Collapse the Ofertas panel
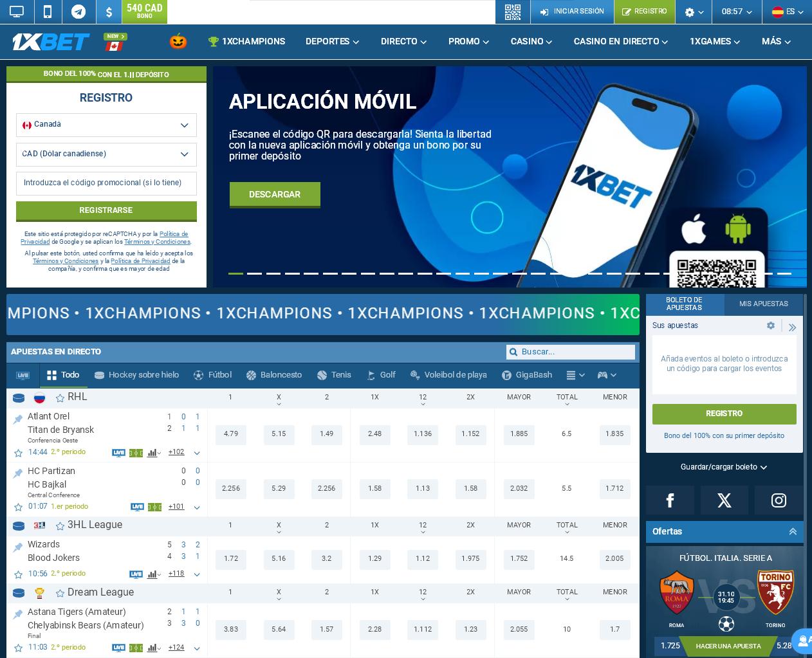 pyautogui.click(x=792, y=532)
